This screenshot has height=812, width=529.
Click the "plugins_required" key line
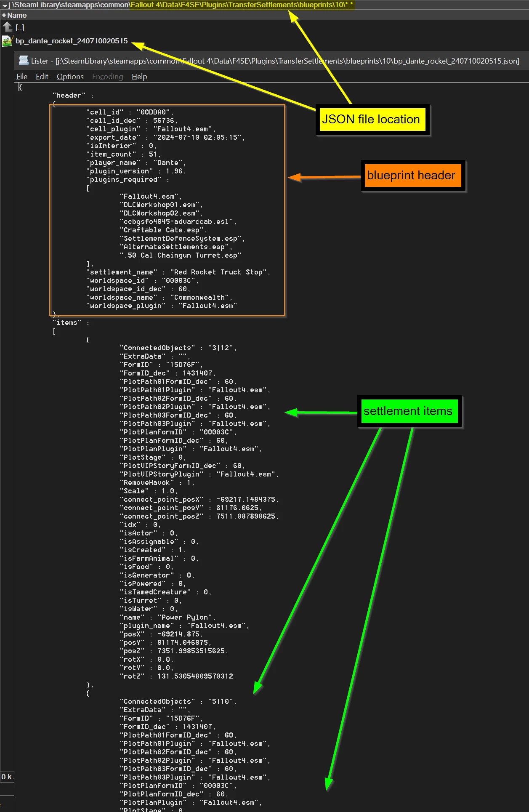[128, 180]
